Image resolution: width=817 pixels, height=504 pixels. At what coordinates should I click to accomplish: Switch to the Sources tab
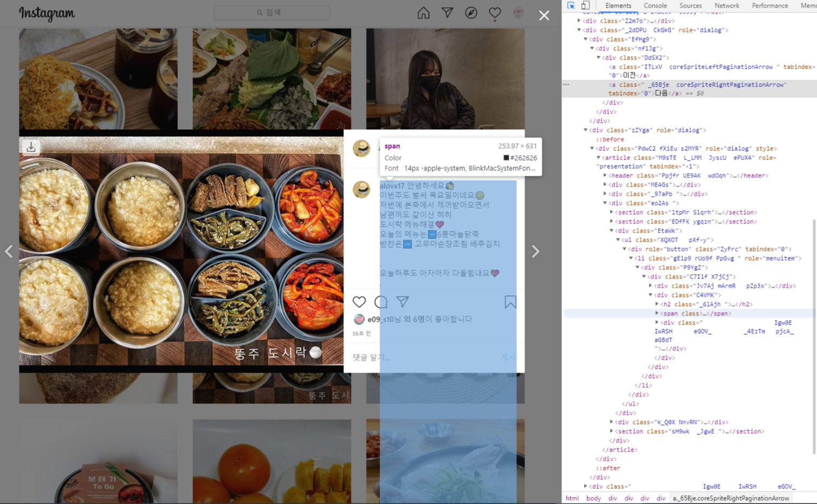(690, 5)
